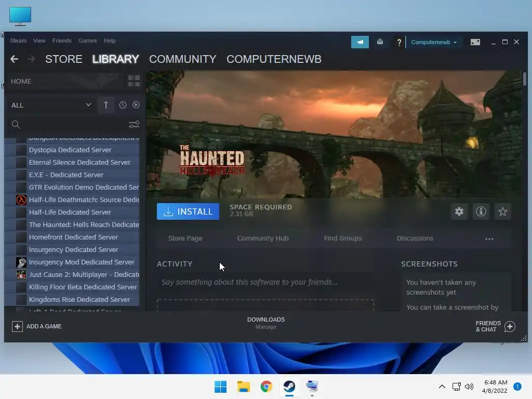Open game information icon
The width and height of the screenshot is (532, 399).
tap(481, 211)
